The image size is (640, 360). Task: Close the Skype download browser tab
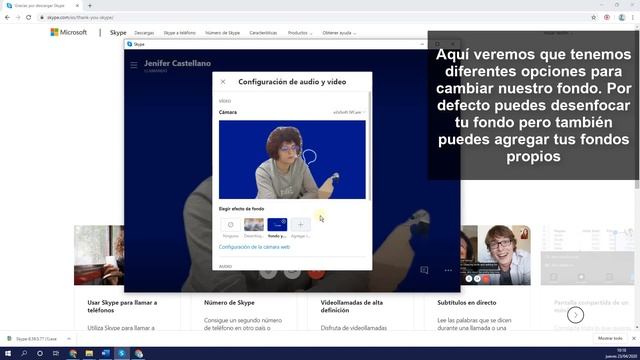77,6
